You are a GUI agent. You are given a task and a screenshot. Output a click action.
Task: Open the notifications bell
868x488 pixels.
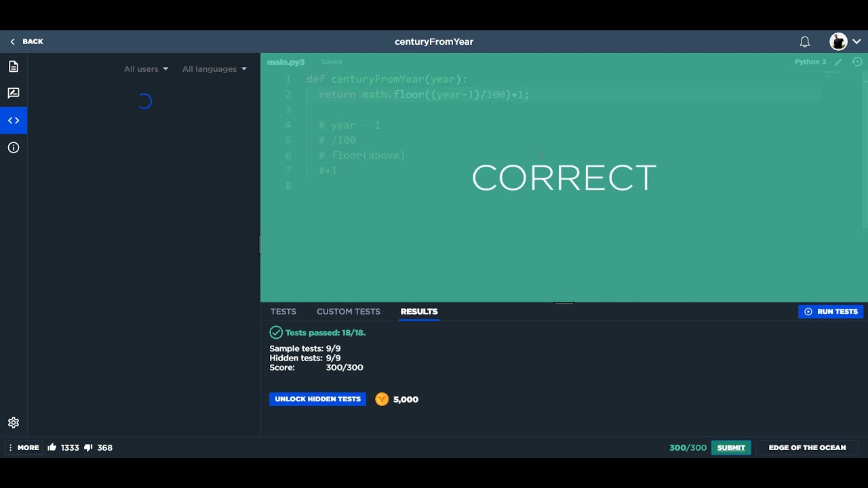(x=805, y=42)
